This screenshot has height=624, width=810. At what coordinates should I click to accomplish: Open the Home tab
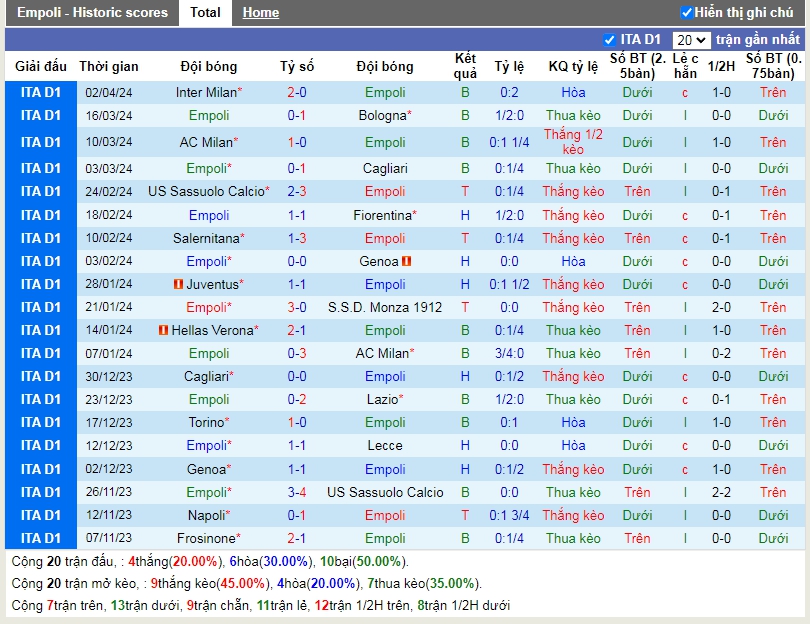[x=261, y=13]
